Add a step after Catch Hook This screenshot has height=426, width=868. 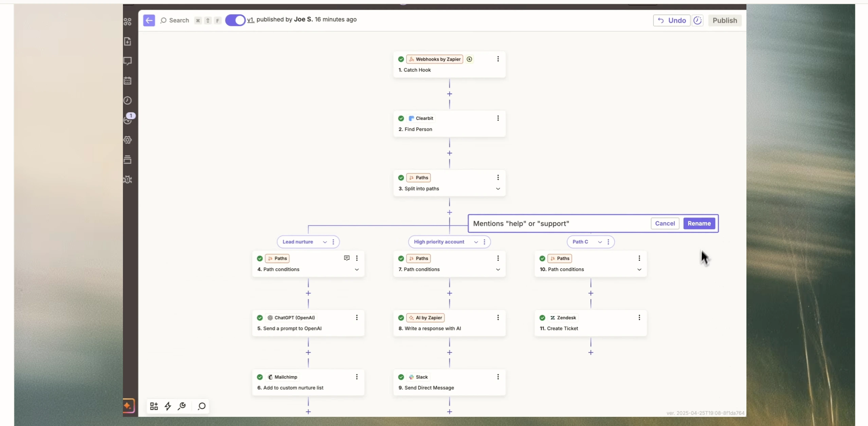coord(449,94)
